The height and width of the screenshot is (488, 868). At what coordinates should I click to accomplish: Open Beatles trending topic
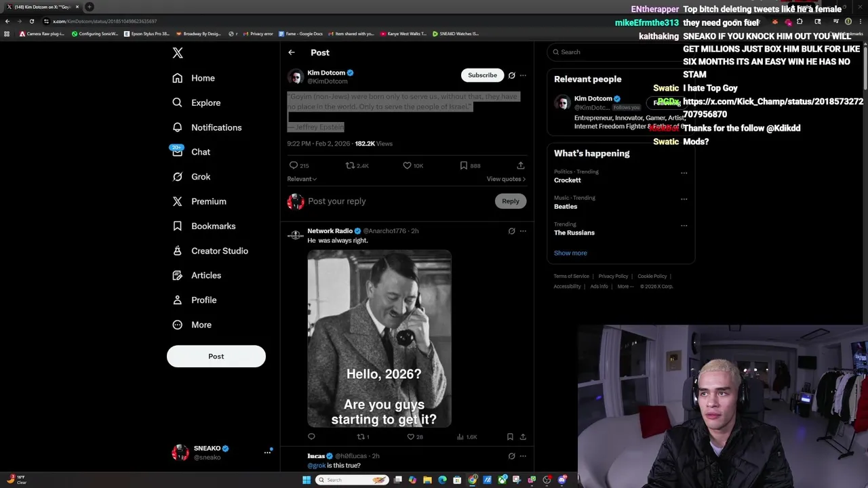tap(566, 207)
